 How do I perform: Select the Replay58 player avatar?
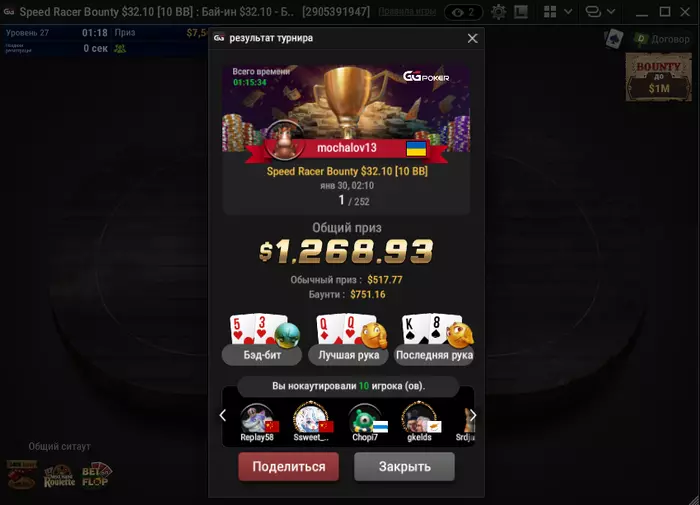pyautogui.click(x=257, y=422)
